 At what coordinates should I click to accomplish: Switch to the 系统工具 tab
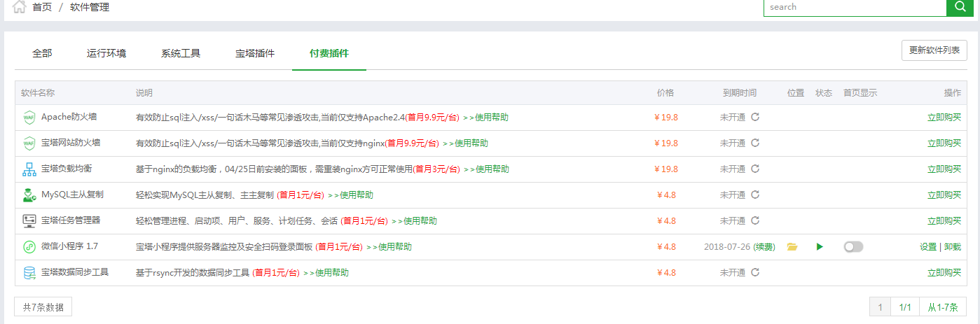(181, 53)
